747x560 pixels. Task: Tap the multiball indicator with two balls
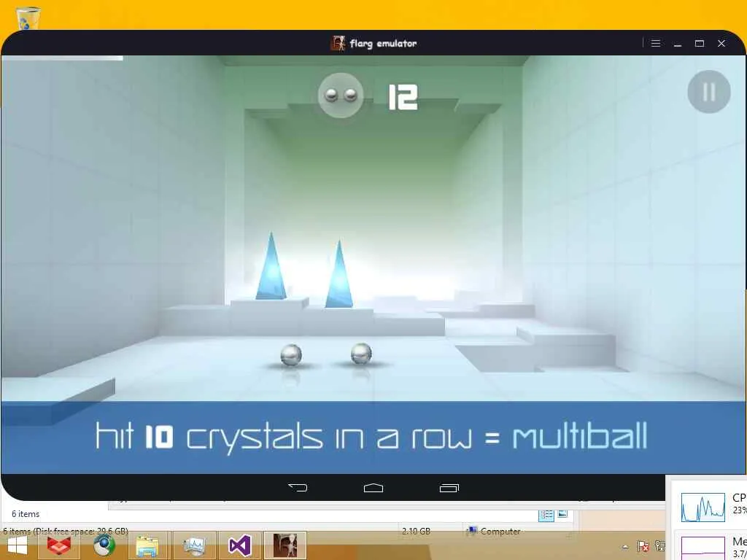click(x=341, y=96)
